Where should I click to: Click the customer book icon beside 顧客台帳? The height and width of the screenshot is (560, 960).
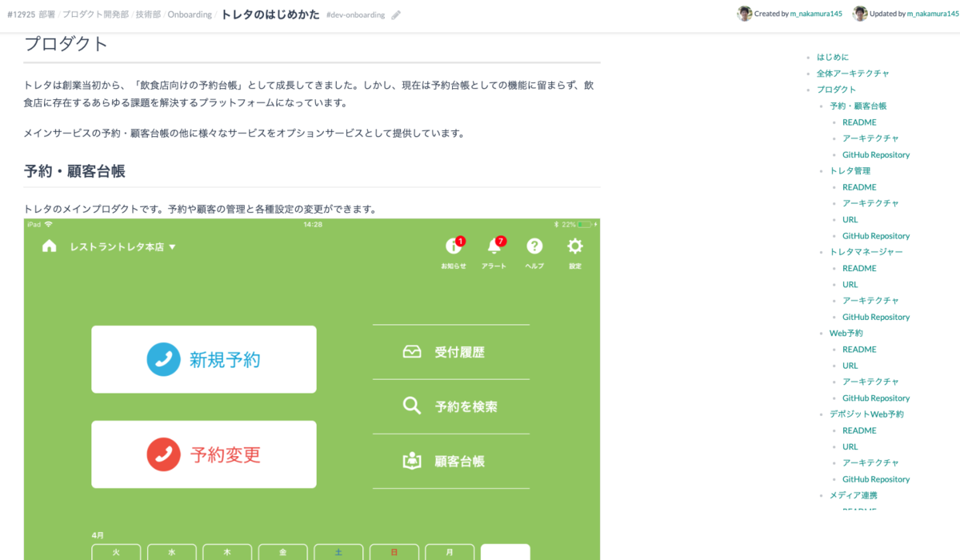click(x=412, y=461)
